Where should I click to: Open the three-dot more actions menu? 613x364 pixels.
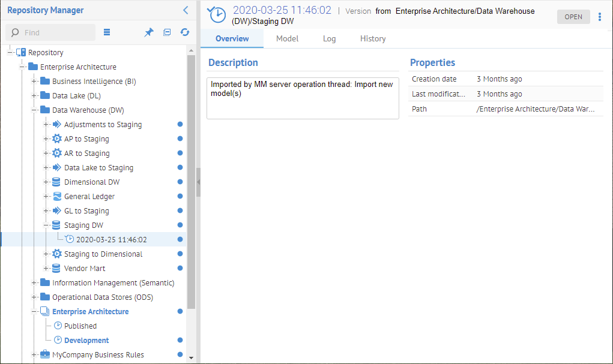[x=600, y=17]
